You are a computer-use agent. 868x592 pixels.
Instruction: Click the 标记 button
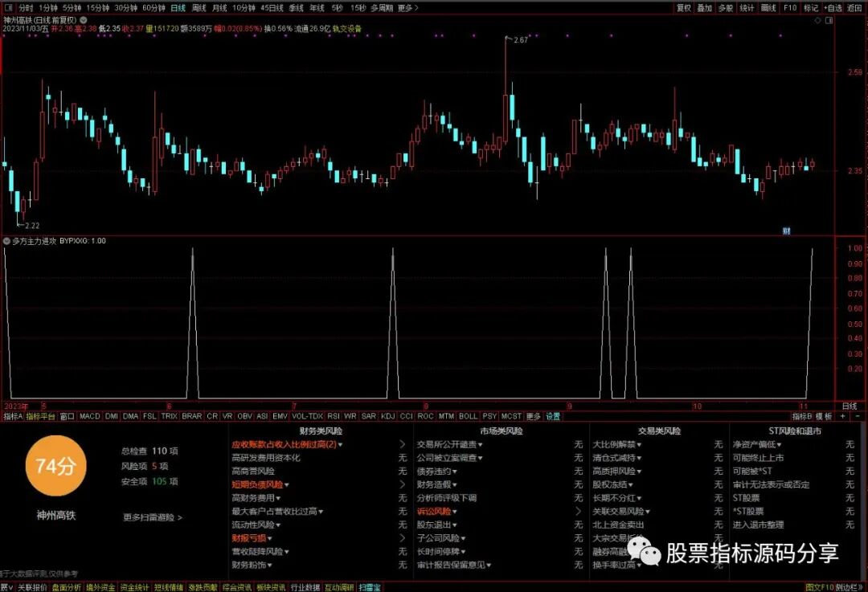click(x=810, y=8)
